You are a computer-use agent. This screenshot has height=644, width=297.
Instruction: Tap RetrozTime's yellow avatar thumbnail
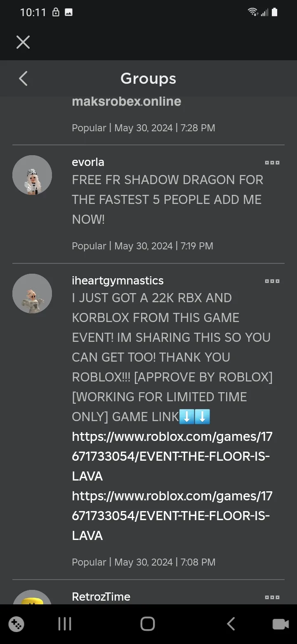(32, 598)
